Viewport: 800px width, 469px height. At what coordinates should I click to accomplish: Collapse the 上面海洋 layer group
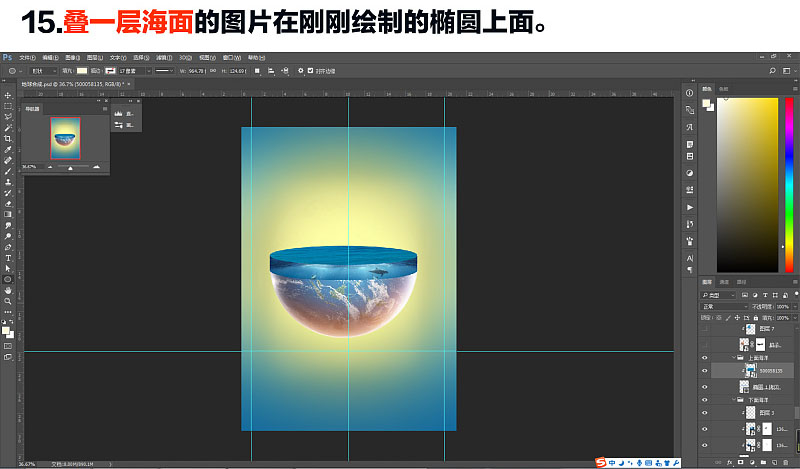(734, 358)
